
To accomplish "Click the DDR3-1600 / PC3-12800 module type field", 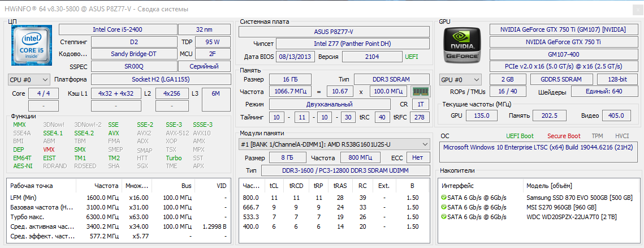I will (x=345, y=170).
